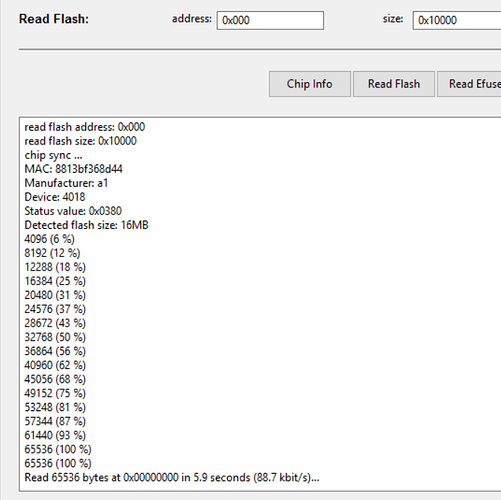Select the '4096 (6 %)' progress line
The width and height of the screenshot is (501, 500).
coord(49,239)
